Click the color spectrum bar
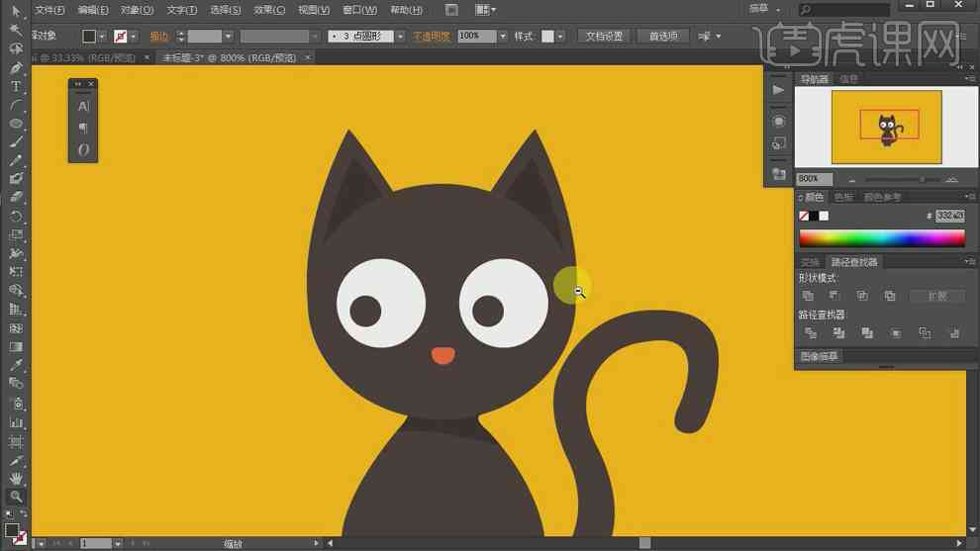 pyautogui.click(x=882, y=238)
